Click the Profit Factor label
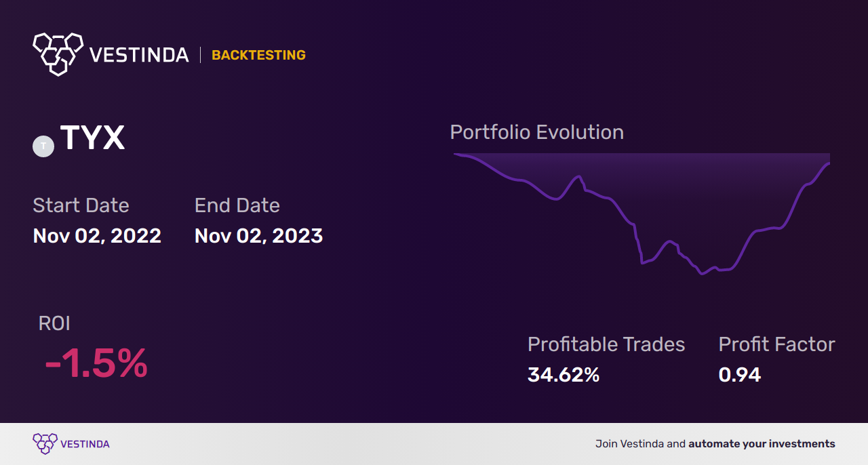Screen dimensions: 868x465 (x=776, y=344)
